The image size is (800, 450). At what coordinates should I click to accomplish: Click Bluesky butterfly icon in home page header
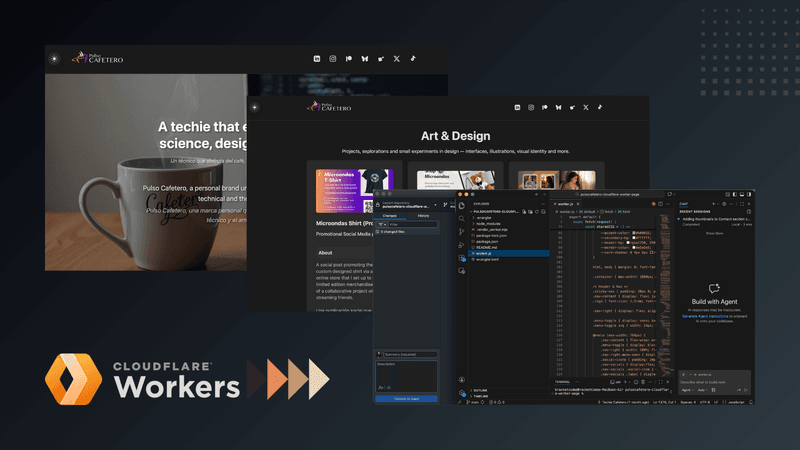pos(365,59)
